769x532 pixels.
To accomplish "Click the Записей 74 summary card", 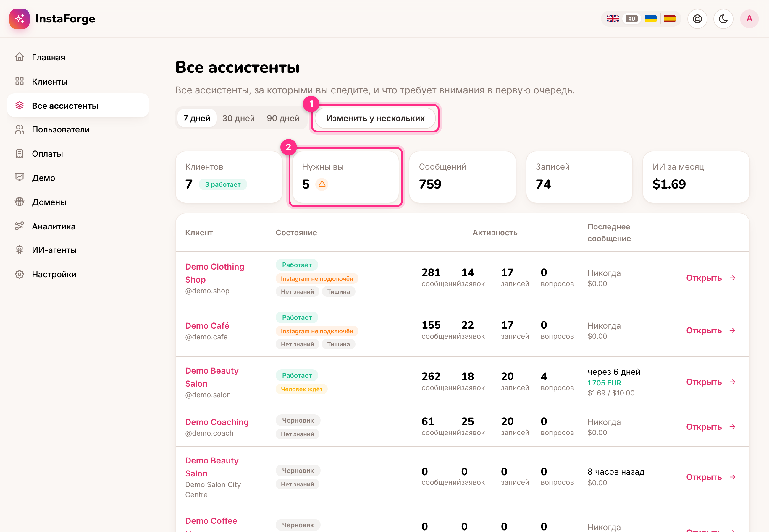I will coord(579,177).
